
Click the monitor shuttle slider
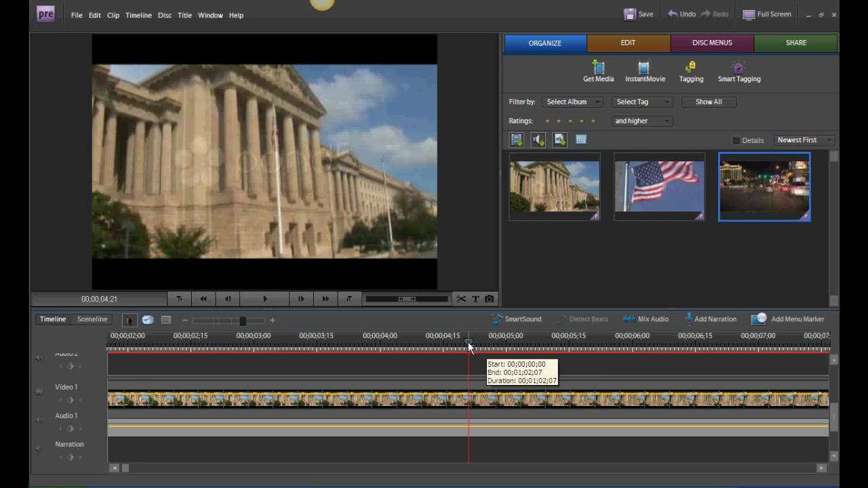click(x=407, y=299)
